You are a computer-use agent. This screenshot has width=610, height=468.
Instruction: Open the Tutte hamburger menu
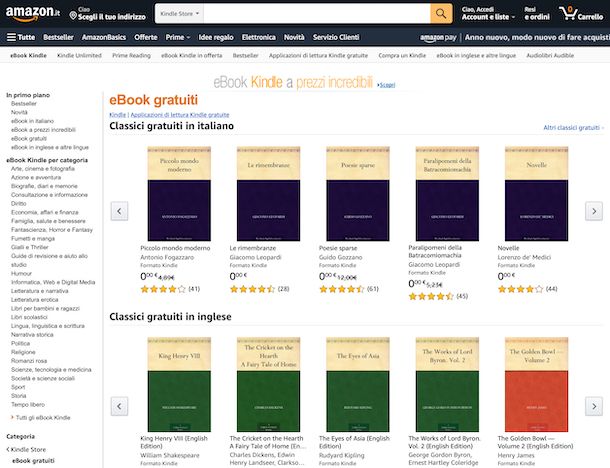coord(21,37)
